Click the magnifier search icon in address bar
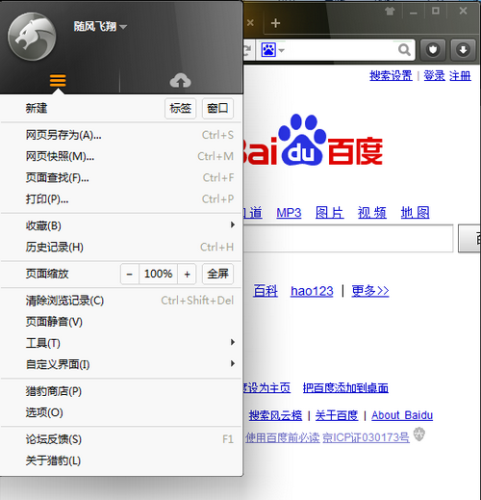 click(x=404, y=50)
